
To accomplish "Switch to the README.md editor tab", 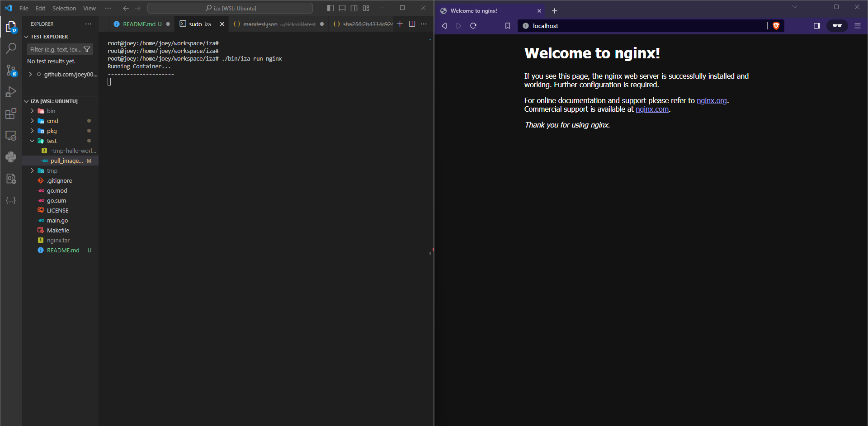I will (x=142, y=24).
